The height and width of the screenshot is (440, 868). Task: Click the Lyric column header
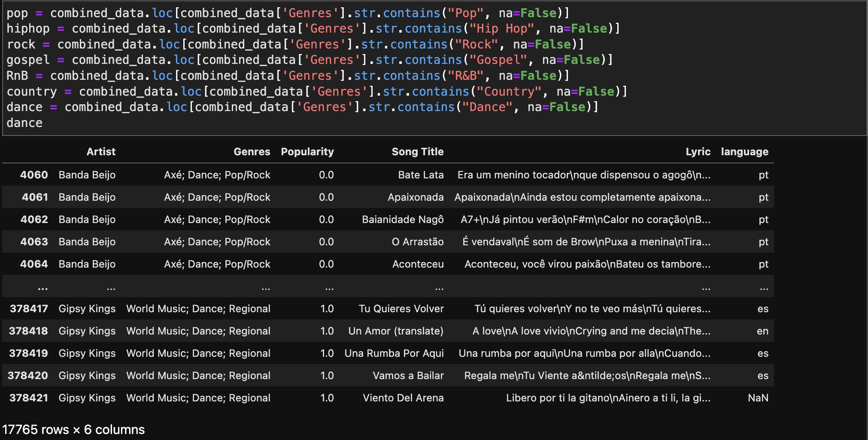pyautogui.click(x=698, y=152)
